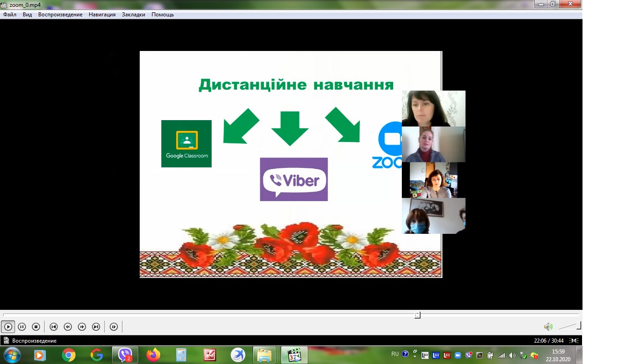Click the blue LAV filter tray icon

click(x=436, y=355)
